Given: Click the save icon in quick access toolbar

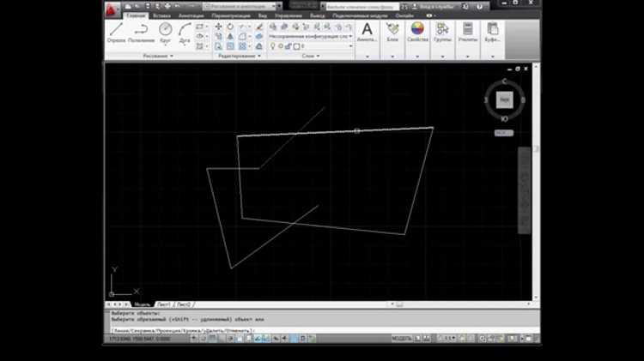Looking at the screenshot, I should tap(148, 6).
